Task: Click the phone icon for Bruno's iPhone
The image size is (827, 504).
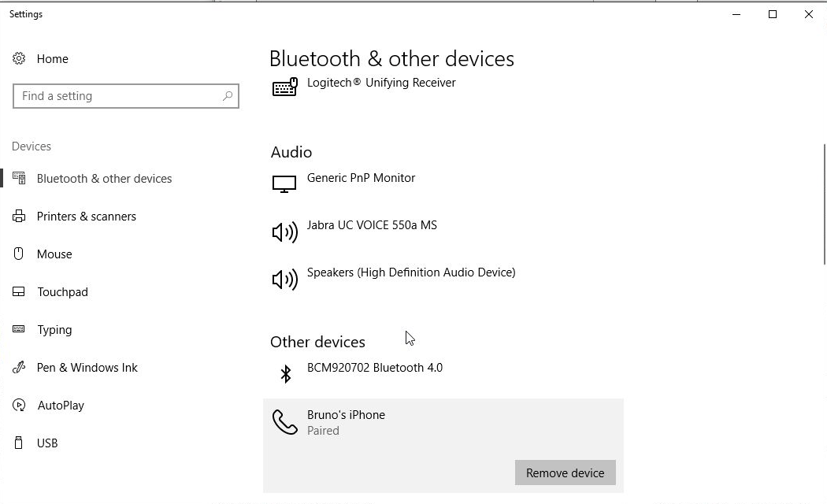Action: point(284,422)
